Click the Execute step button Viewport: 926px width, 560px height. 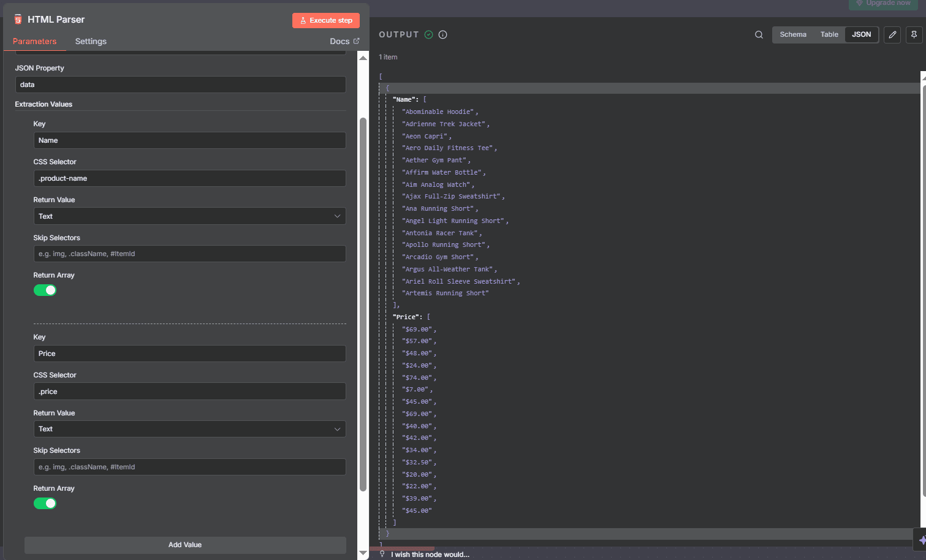coord(326,20)
